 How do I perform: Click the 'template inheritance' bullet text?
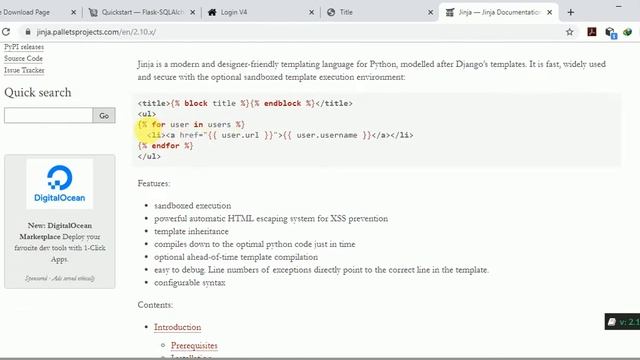[x=191, y=231]
